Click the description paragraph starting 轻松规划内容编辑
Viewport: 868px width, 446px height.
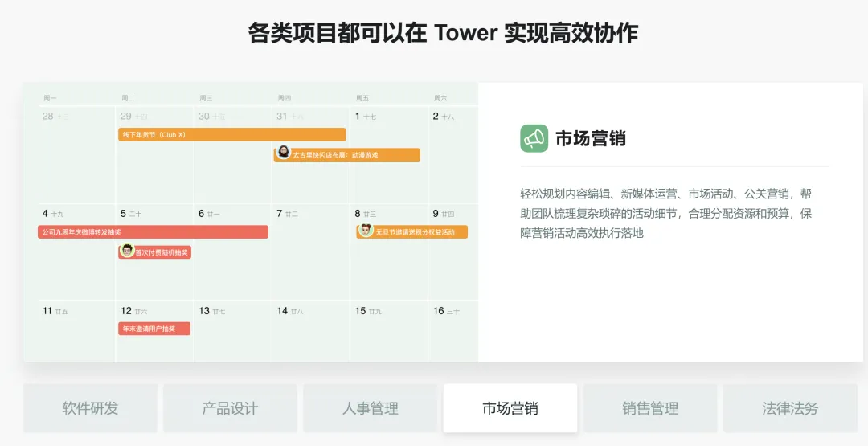click(666, 214)
